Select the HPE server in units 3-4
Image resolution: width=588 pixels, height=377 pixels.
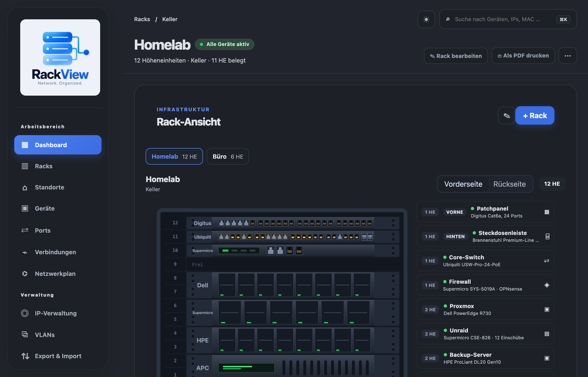pyautogui.click(x=293, y=340)
